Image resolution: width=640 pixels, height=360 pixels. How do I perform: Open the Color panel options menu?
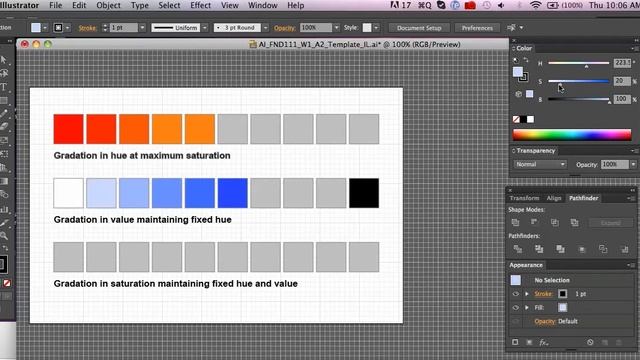point(634,48)
